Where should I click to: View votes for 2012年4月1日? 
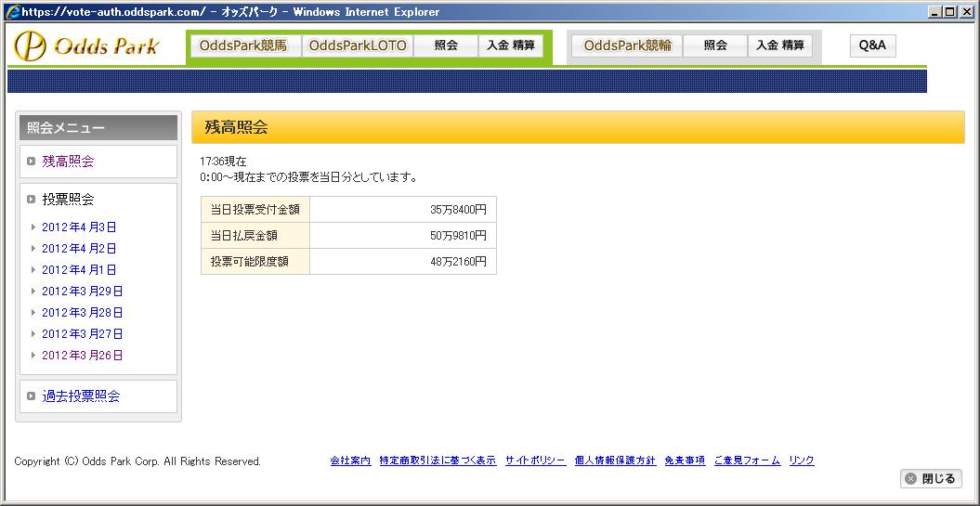pos(79,270)
